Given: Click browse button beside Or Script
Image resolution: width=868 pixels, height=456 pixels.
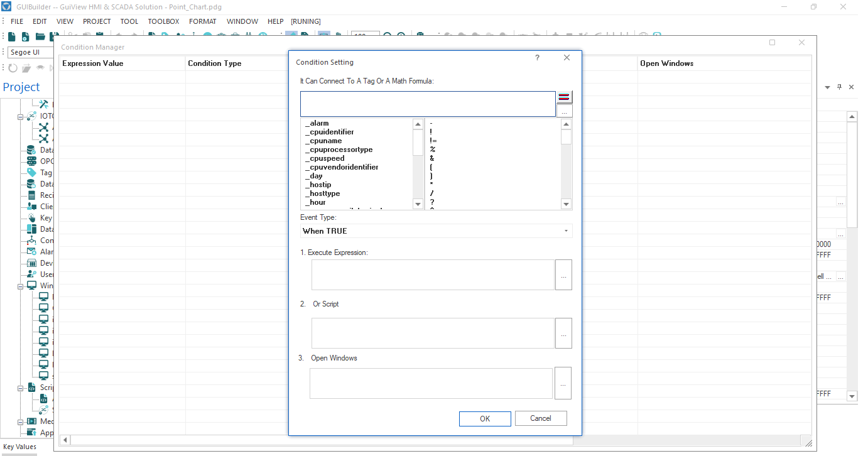Looking at the screenshot, I should pos(563,333).
